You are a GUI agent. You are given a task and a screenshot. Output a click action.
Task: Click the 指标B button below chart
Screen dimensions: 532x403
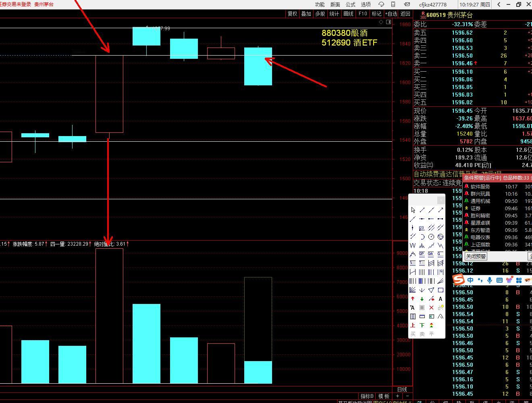367,396
